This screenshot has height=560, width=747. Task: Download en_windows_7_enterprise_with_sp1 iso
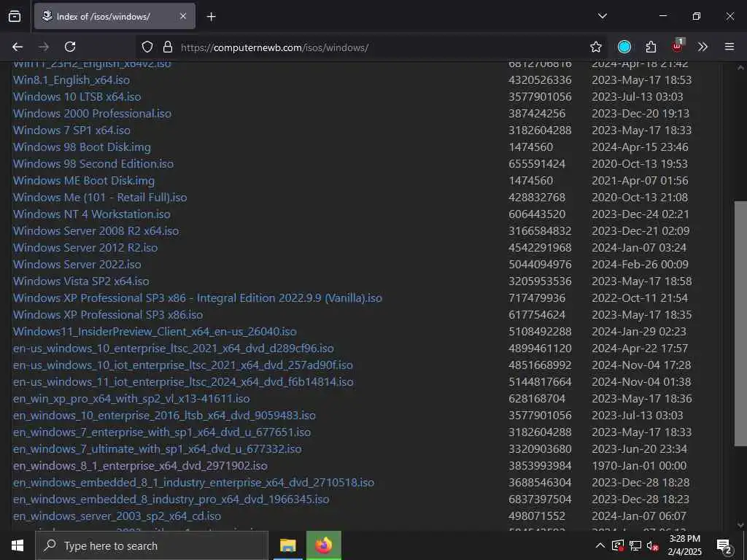(x=162, y=432)
